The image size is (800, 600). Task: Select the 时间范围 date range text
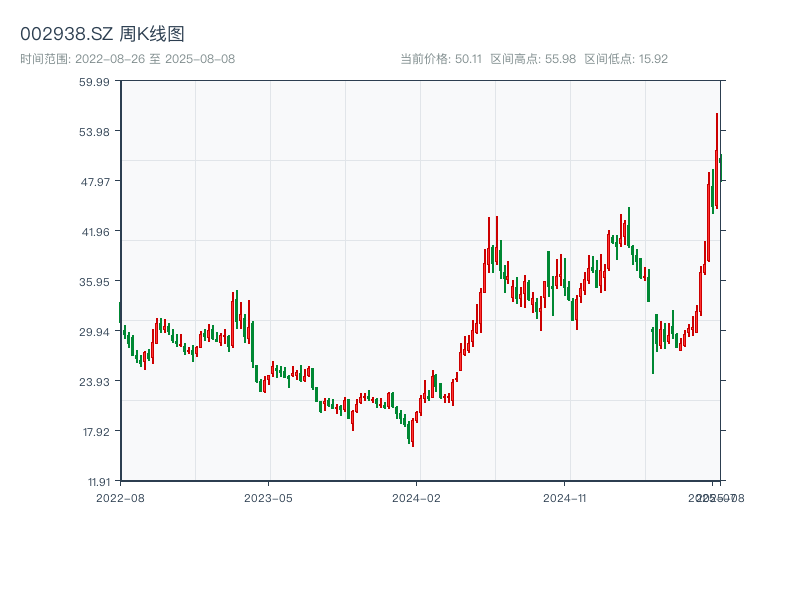click(x=127, y=59)
